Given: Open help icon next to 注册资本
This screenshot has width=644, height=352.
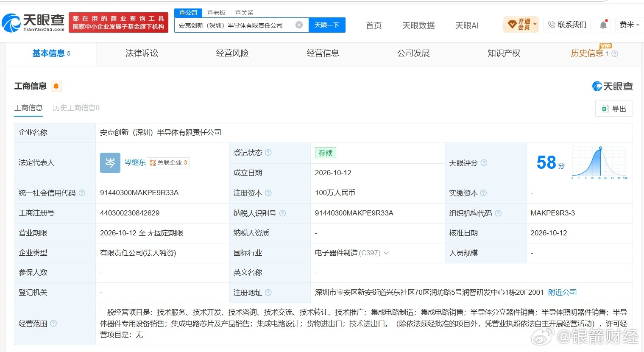Looking at the screenshot, I should click(268, 193).
